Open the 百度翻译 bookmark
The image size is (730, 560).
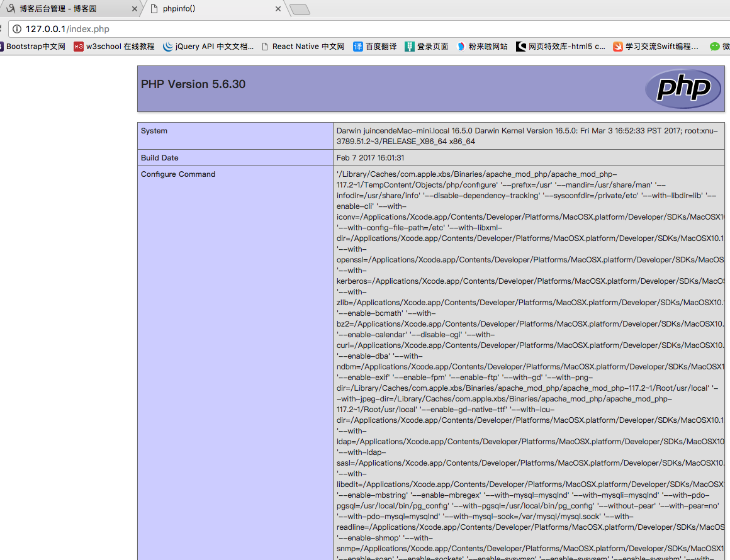[x=375, y=47]
